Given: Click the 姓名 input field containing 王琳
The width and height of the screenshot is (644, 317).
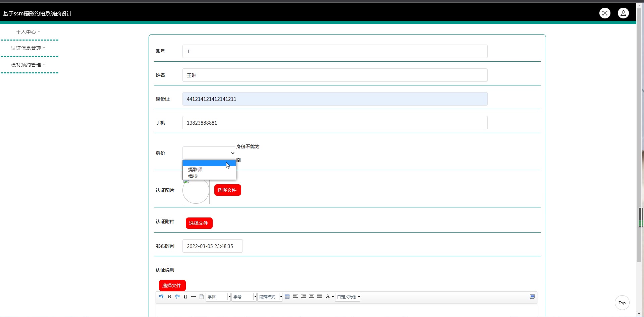Looking at the screenshot, I should (x=335, y=75).
